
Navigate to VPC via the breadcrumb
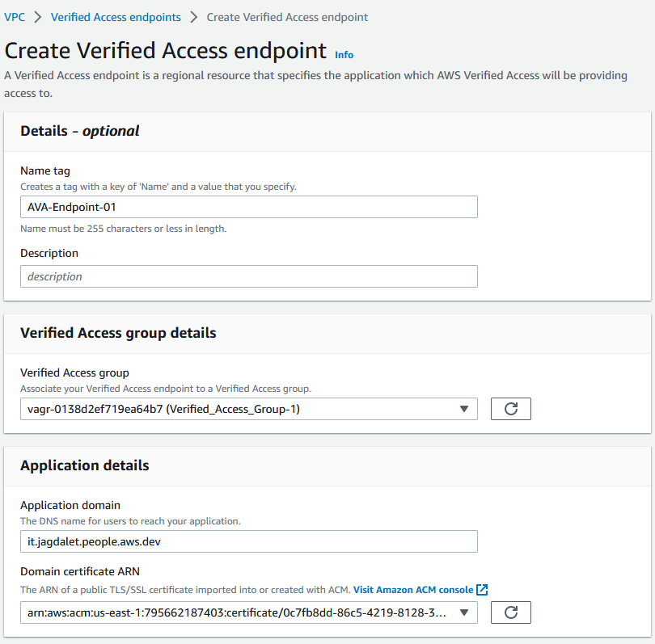[15, 16]
